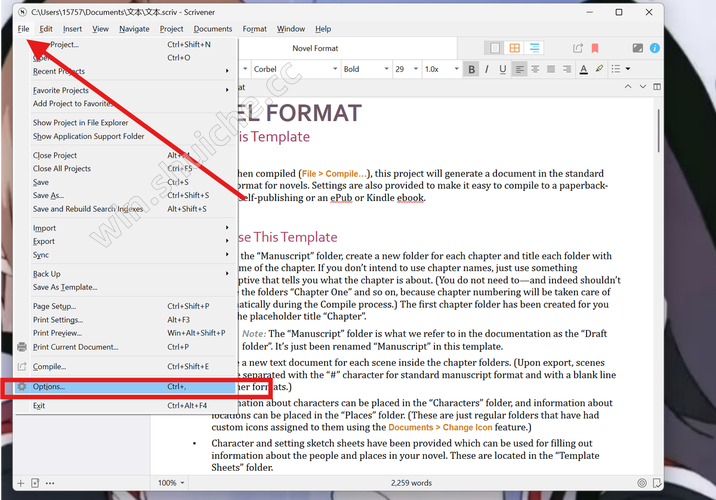Screen dimensions: 716x500
Task: Toggle Underline formatting in the format bar
Action: pyautogui.click(x=503, y=69)
